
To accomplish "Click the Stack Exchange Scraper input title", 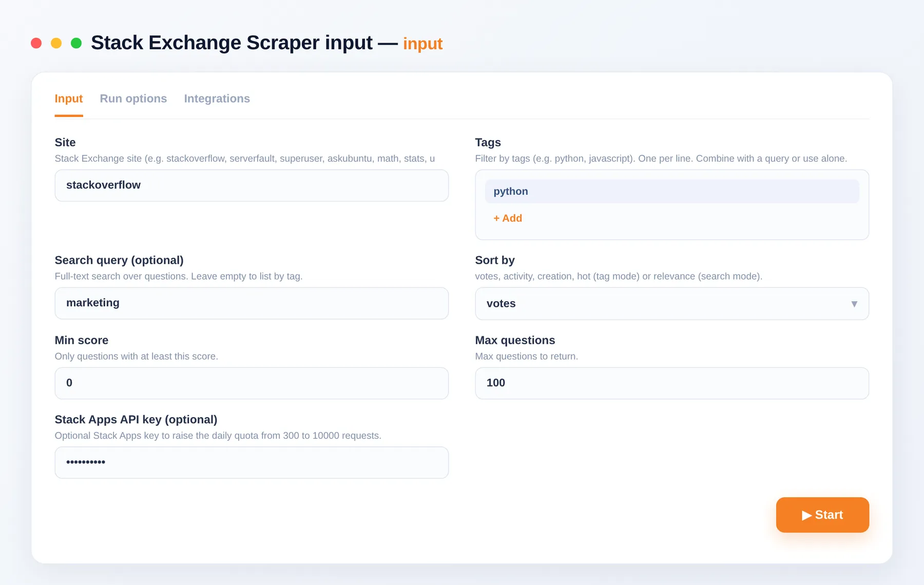I will click(232, 43).
